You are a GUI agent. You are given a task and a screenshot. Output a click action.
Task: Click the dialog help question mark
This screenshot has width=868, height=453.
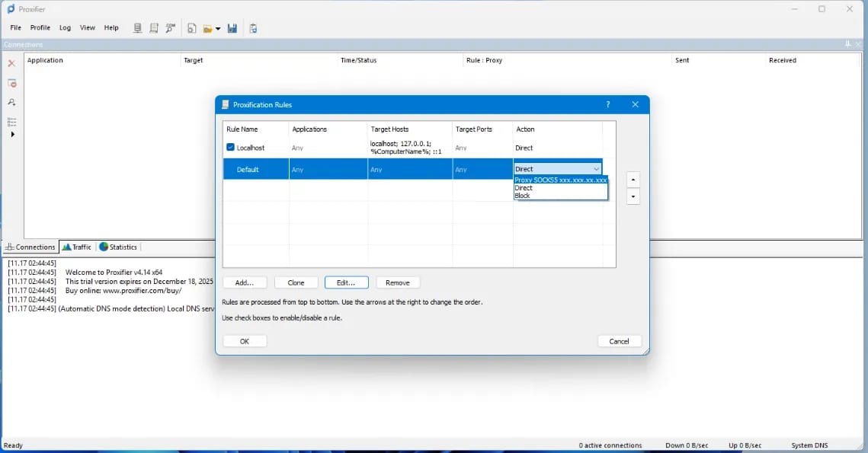click(x=608, y=104)
